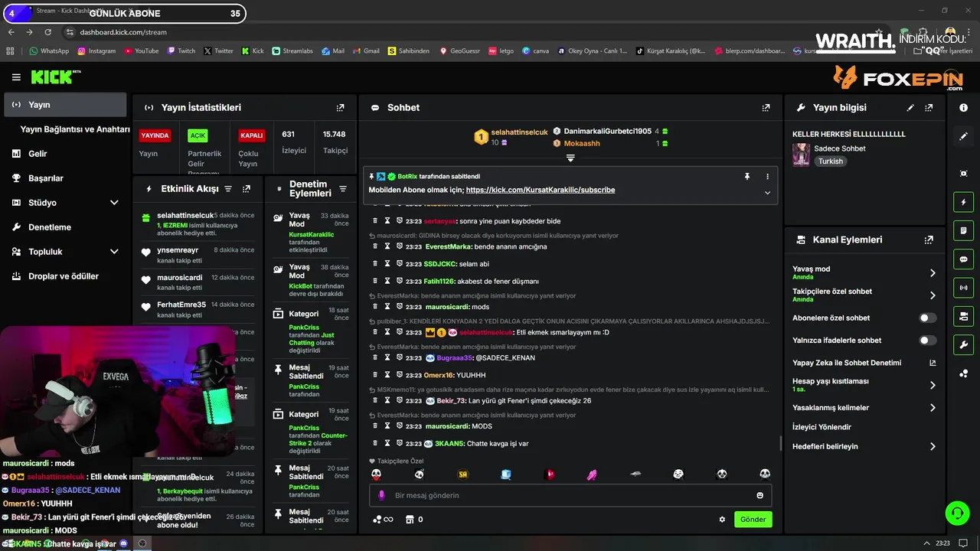Click the chat settings gear icon
The height and width of the screenshot is (551, 980).
click(x=722, y=519)
